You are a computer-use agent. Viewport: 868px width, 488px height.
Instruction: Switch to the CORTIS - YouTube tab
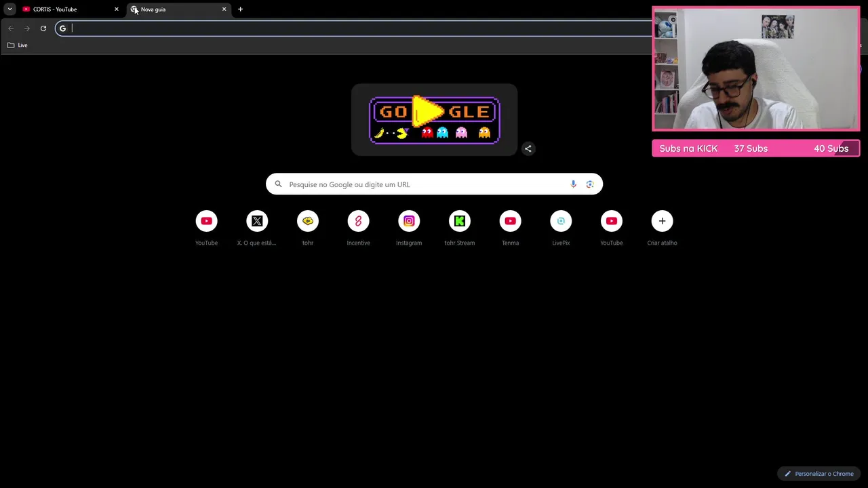(x=71, y=9)
